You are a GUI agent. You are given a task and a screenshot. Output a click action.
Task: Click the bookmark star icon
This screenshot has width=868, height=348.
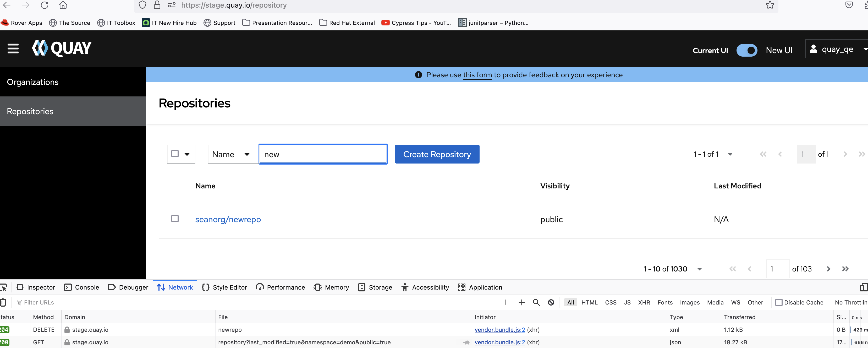click(x=770, y=5)
